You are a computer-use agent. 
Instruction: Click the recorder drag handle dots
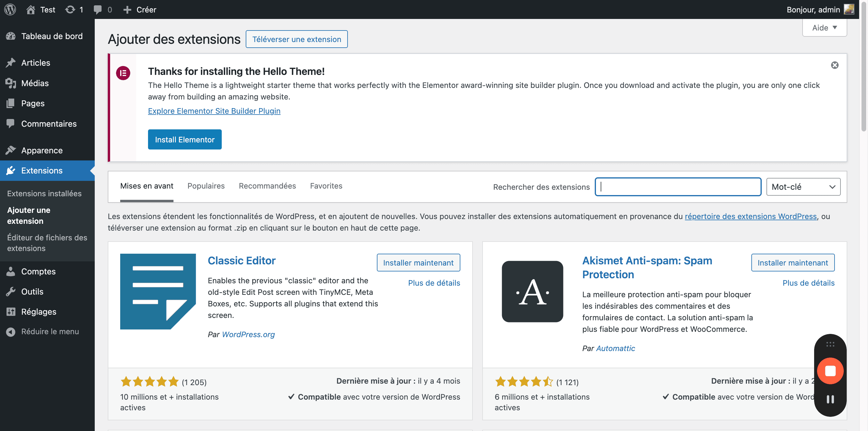coord(830,344)
